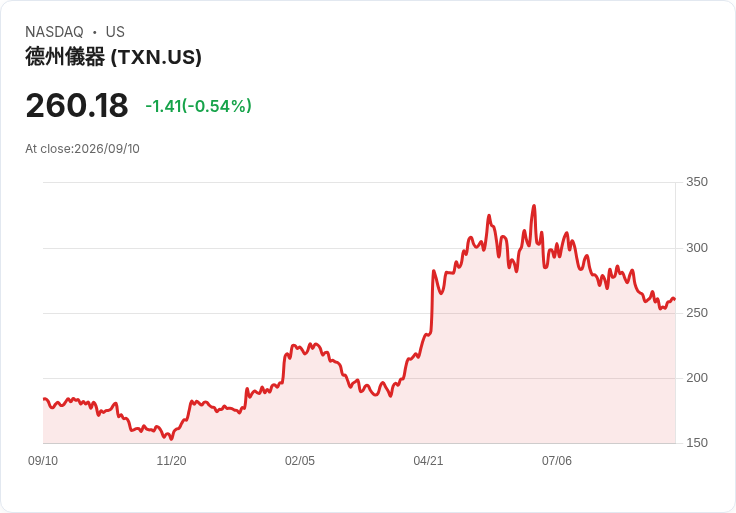Click the -1.41(-0.54%) change value

pos(198,106)
